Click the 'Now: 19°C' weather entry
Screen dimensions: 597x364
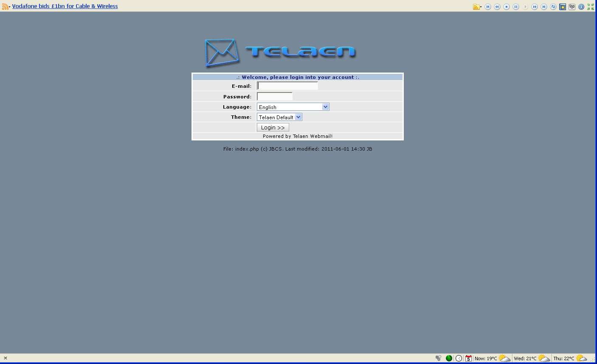[486, 358]
